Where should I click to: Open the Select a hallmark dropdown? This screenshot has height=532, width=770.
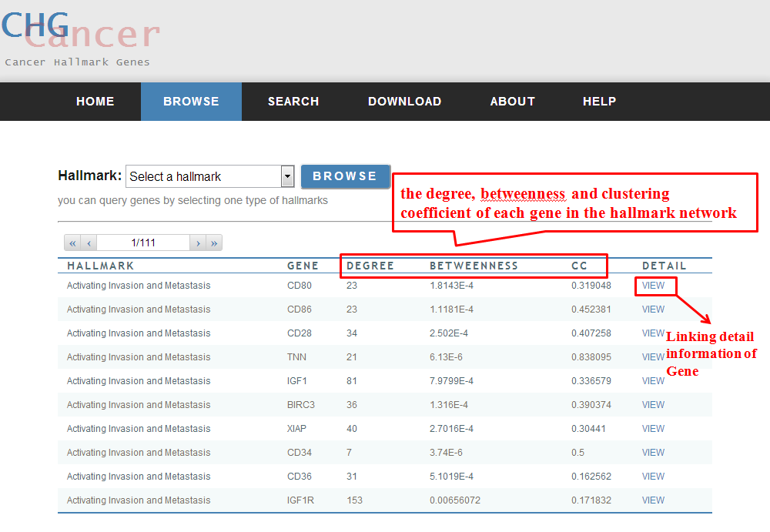pyautogui.click(x=209, y=176)
